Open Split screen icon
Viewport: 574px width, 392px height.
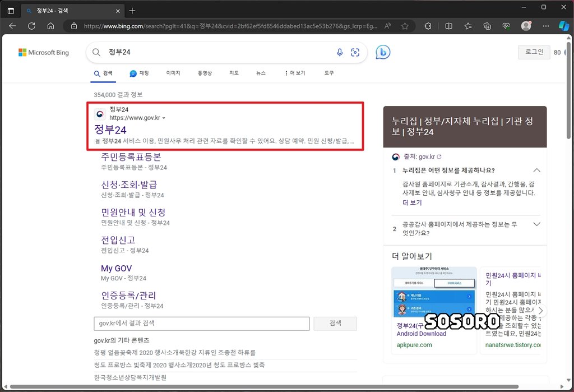click(x=448, y=26)
